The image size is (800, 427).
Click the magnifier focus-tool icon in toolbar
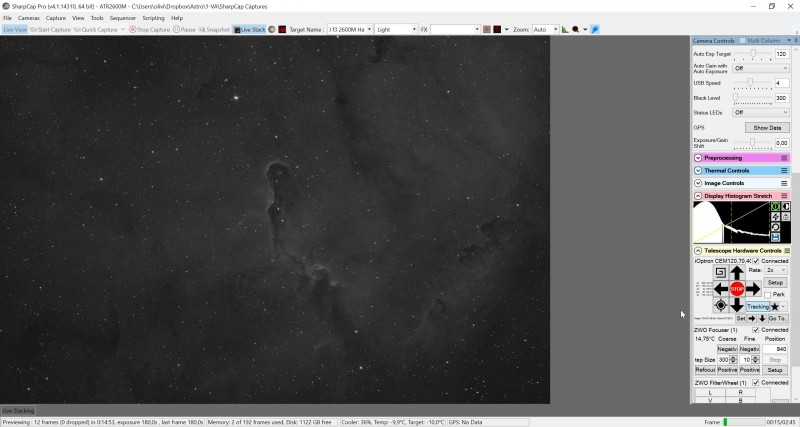(x=576, y=30)
